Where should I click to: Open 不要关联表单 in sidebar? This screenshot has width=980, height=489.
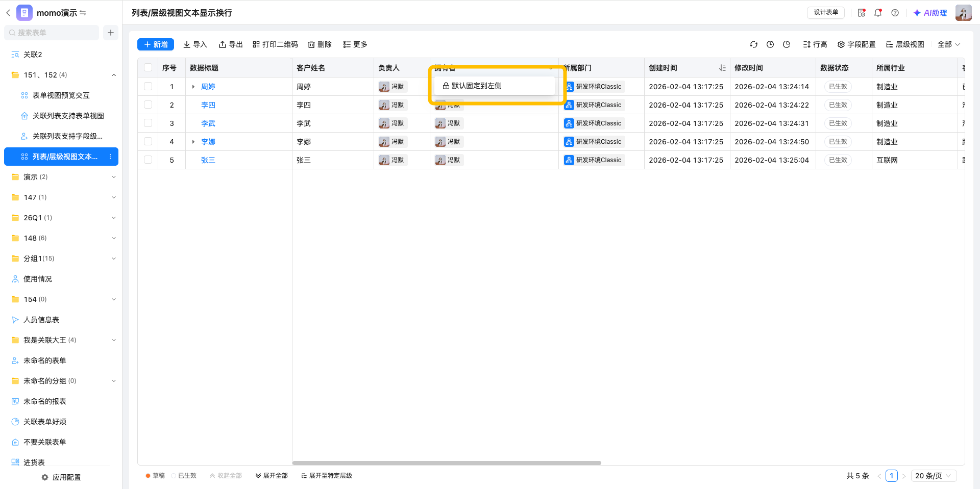[45, 442]
